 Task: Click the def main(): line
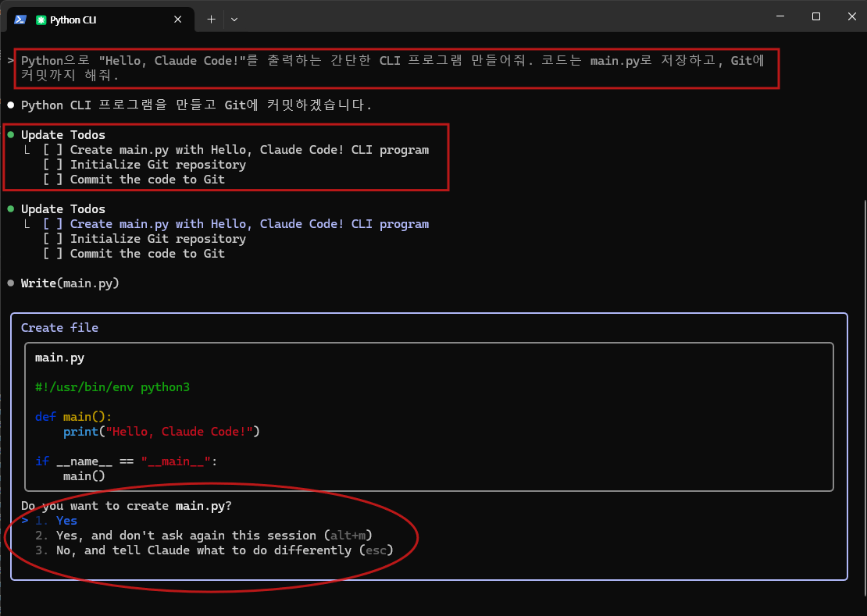point(73,417)
